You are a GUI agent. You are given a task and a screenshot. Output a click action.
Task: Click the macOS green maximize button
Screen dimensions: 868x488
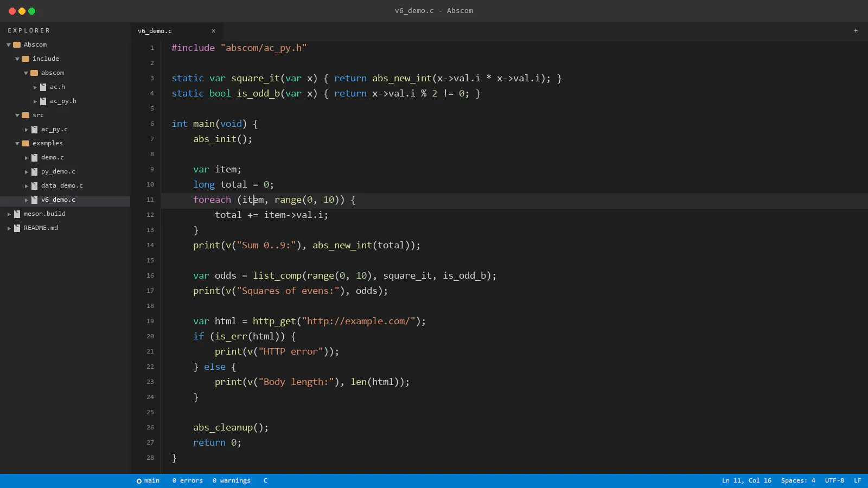tap(31, 11)
